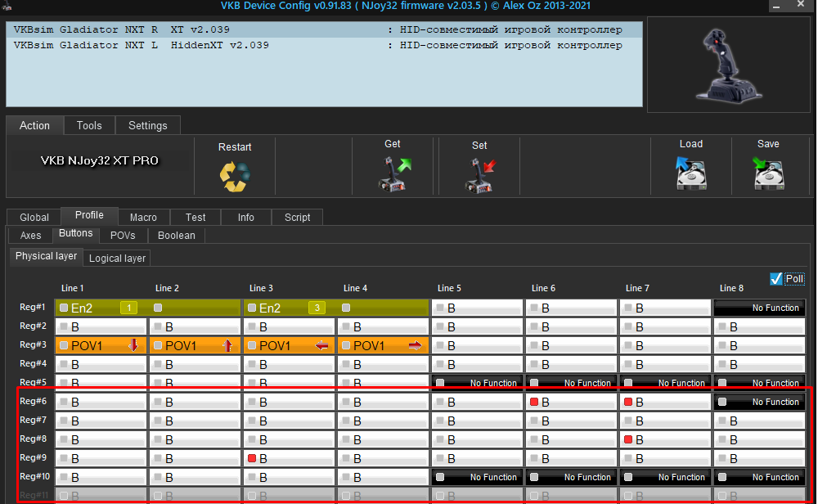Click the Reg#3 Line 6 B button cell
The height and width of the screenshot is (504, 818).
[x=571, y=345]
